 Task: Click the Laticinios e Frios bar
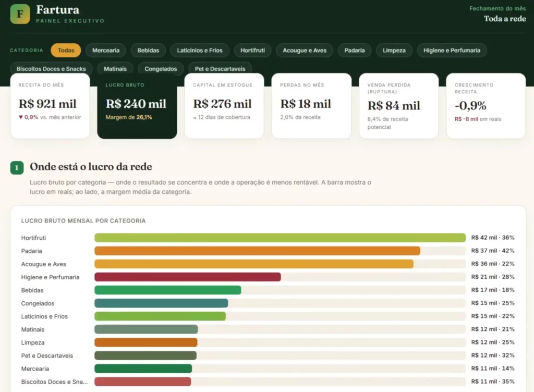click(160, 316)
